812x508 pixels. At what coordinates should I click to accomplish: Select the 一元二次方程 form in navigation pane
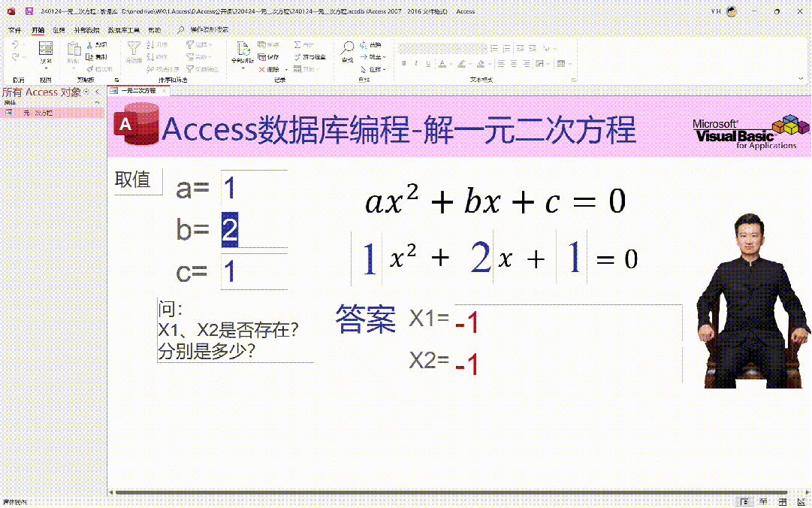click(52, 113)
